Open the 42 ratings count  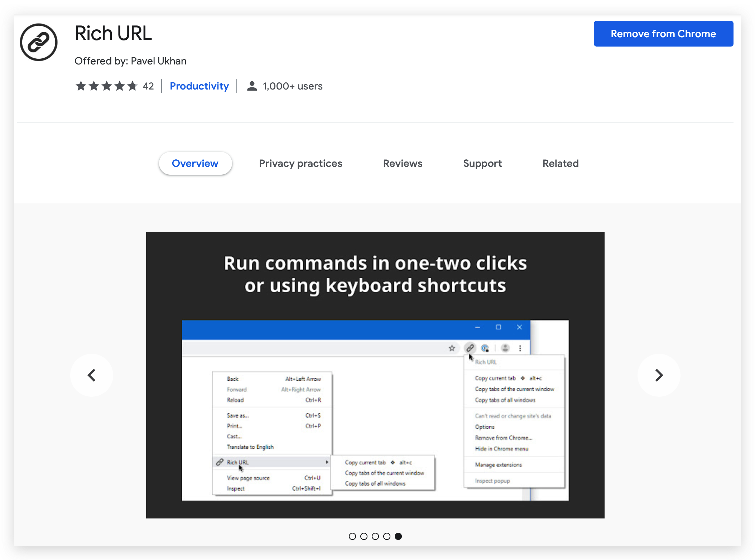coord(148,86)
